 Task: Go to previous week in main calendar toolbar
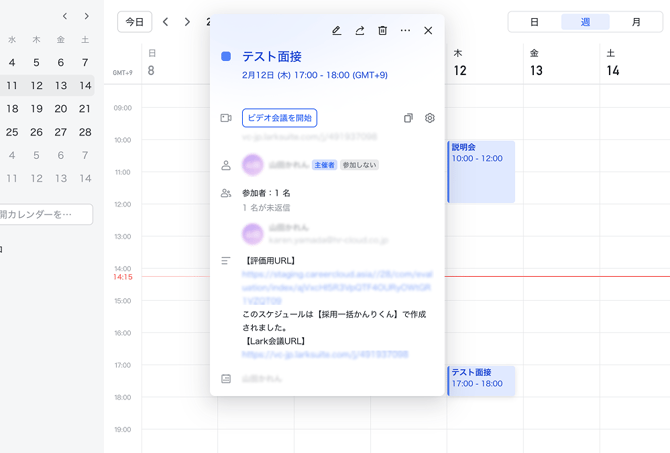coord(166,22)
